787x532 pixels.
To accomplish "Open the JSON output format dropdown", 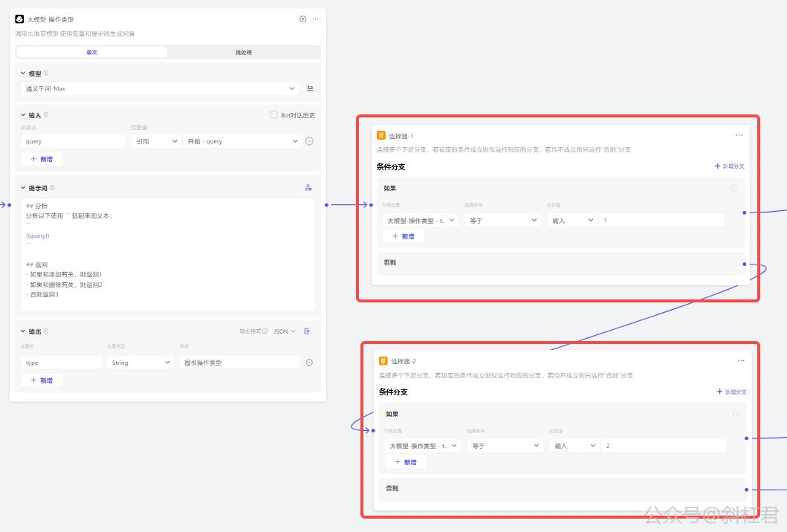I will pos(284,331).
